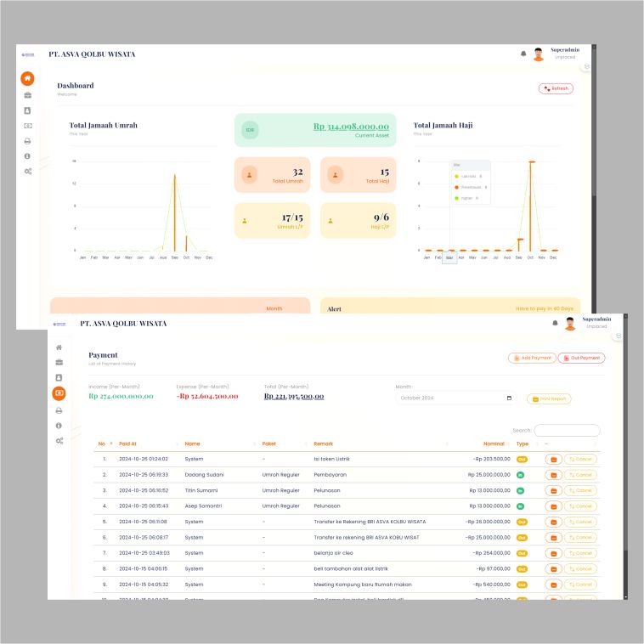Click the orange icon button for 'Isi token Listrik' row
644x644 pixels.
coord(553,460)
